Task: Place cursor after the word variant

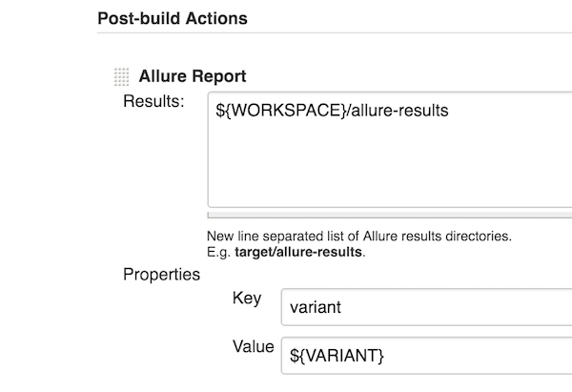Action: point(341,307)
